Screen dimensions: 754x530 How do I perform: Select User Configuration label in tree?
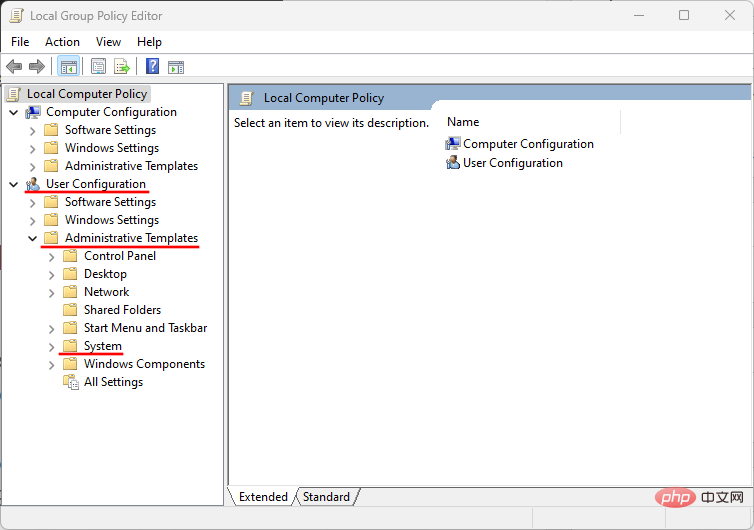pos(96,184)
